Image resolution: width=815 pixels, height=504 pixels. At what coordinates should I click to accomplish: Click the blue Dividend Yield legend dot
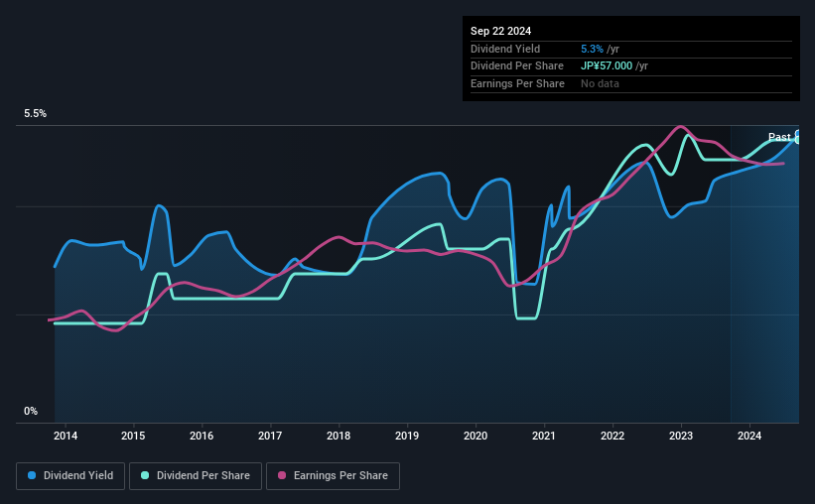pyautogui.click(x=32, y=475)
